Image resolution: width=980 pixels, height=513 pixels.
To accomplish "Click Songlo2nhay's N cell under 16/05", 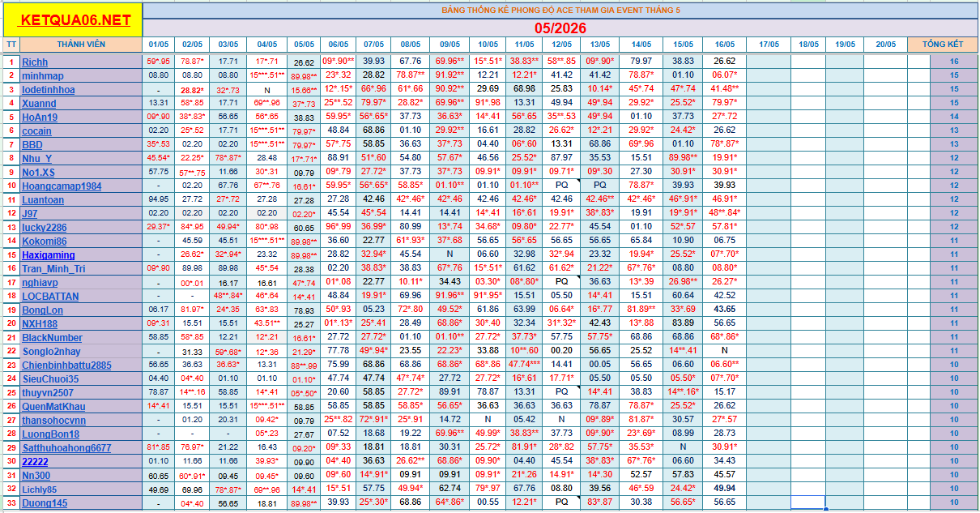I will pos(725,351).
